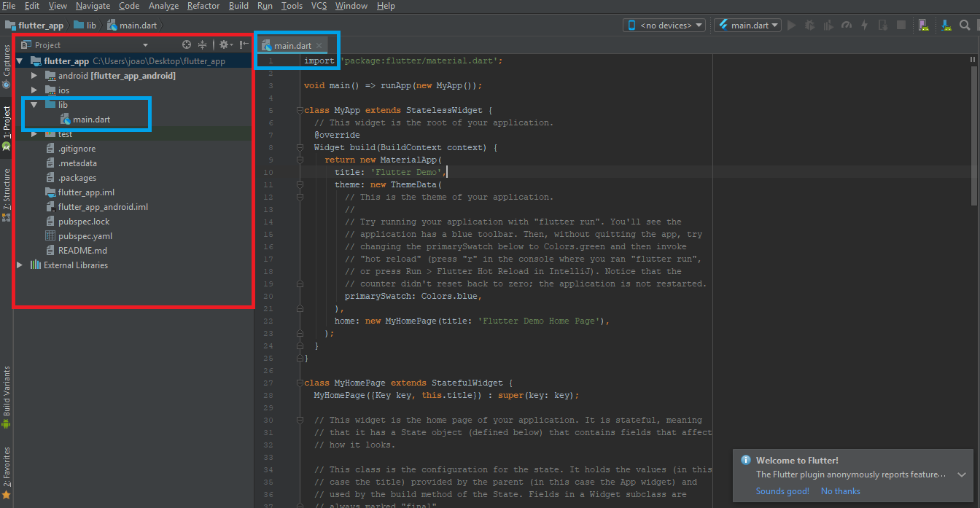The width and height of the screenshot is (980, 508).
Task: Click the lib breadcrumb in the navigation bar
Action: click(85, 26)
